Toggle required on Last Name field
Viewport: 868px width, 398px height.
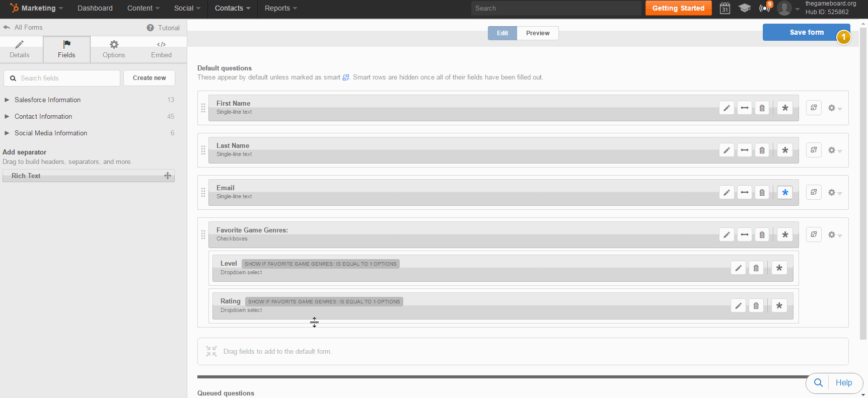click(785, 150)
